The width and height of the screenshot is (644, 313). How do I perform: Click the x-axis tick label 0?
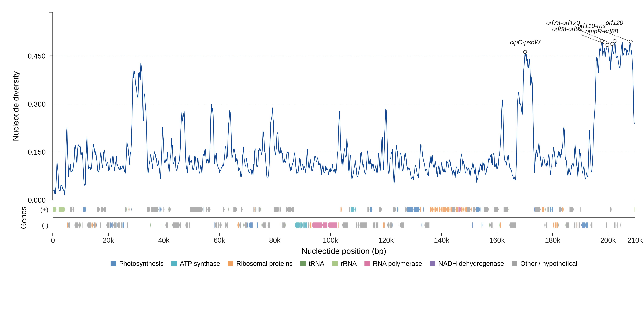pos(53,240)
